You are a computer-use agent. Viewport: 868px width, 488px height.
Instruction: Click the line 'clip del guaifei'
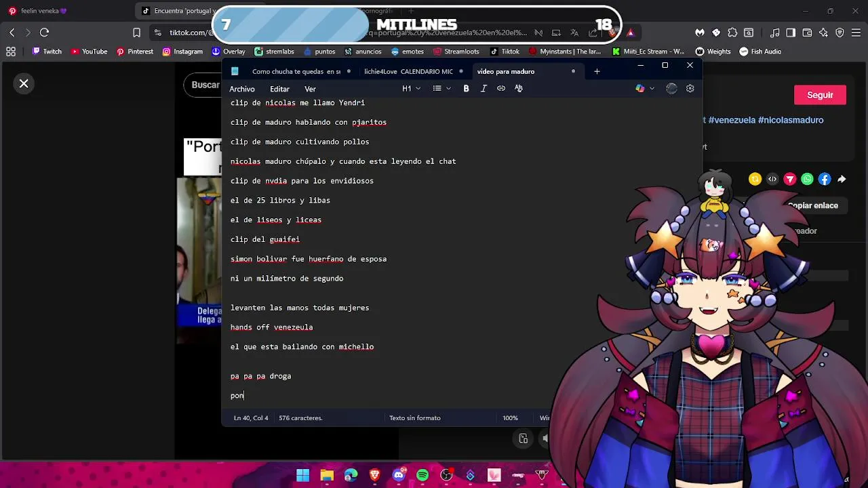point(265,239)
